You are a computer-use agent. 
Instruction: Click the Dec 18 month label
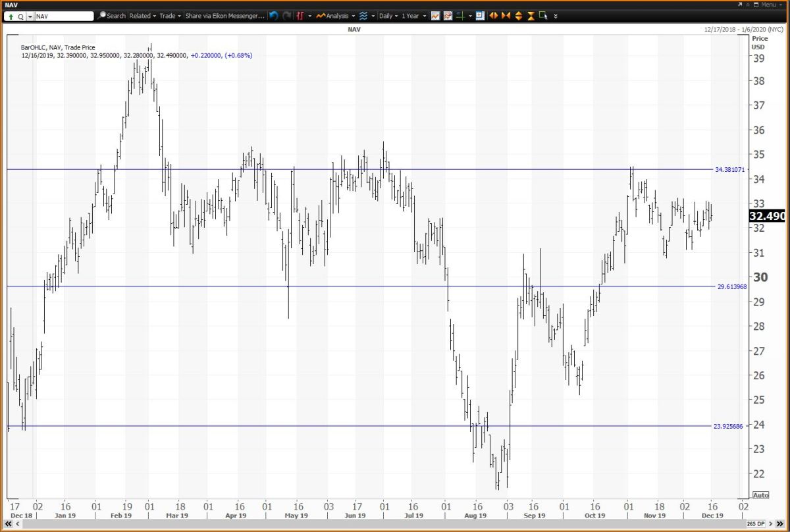coord(21,516)
